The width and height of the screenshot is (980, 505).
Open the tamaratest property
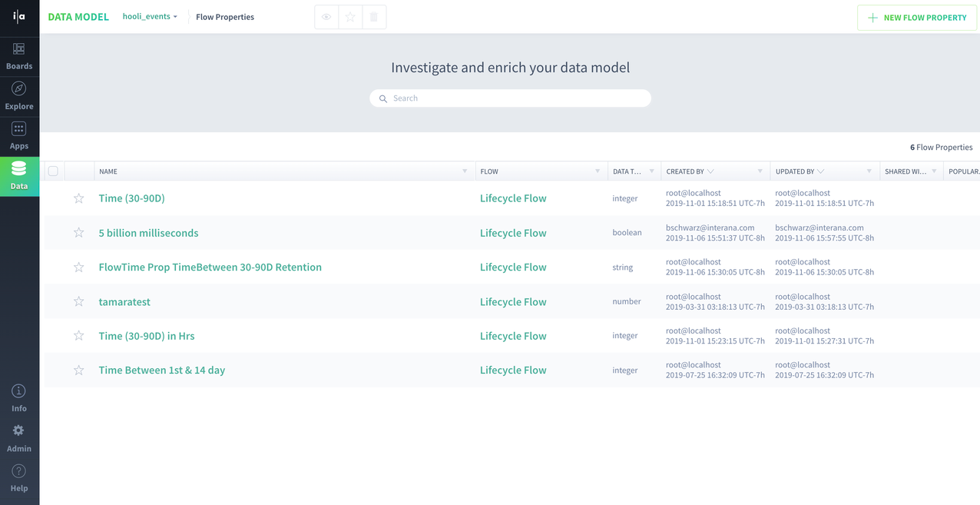click(124, 302)
